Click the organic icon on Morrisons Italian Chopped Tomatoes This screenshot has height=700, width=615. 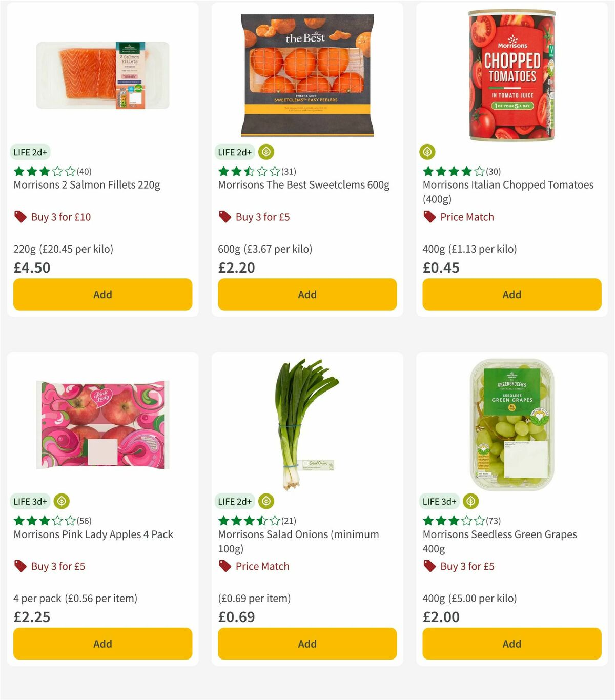click(427, 152)
